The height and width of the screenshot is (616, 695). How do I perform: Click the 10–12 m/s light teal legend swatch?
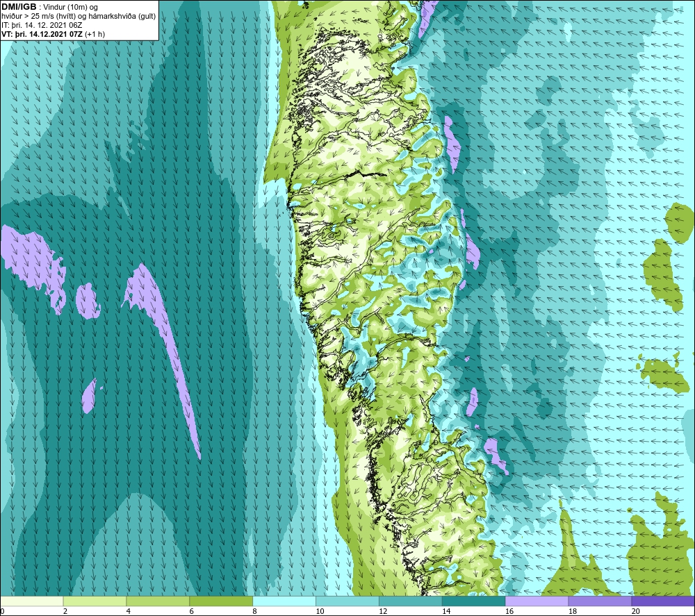coord(347,601)
